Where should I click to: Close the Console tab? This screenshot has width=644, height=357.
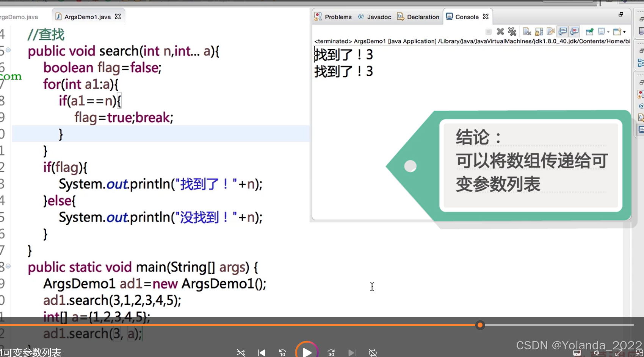point(486,17)
